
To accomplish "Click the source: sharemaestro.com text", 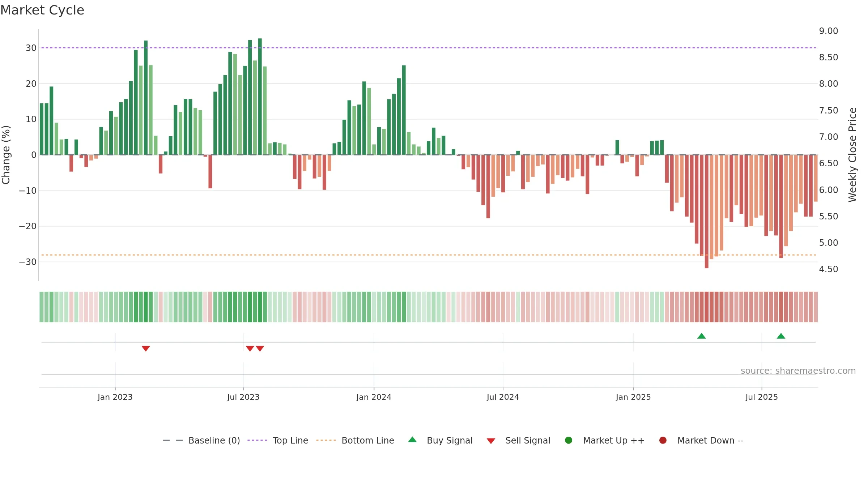I will click(x=798, y=371).
